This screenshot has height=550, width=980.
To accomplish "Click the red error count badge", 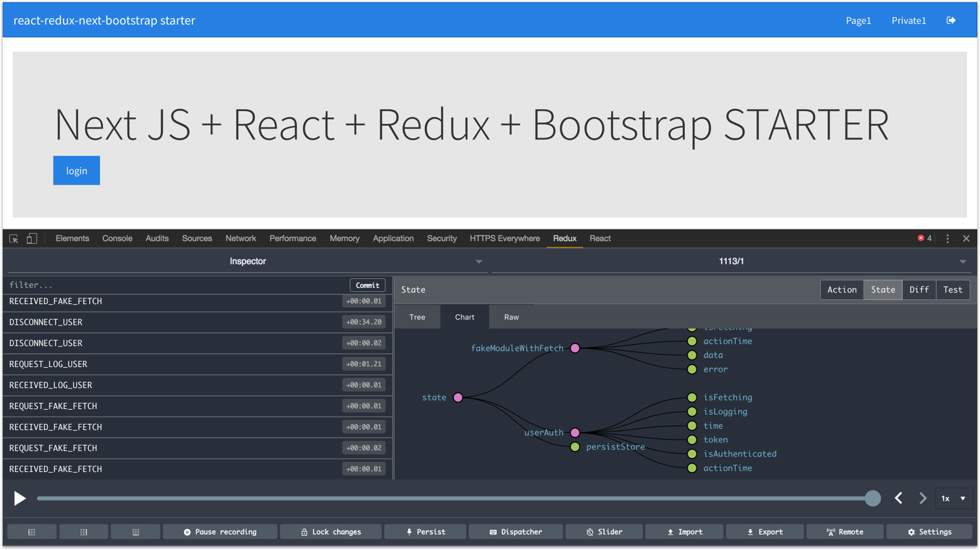I will point(925,238).
